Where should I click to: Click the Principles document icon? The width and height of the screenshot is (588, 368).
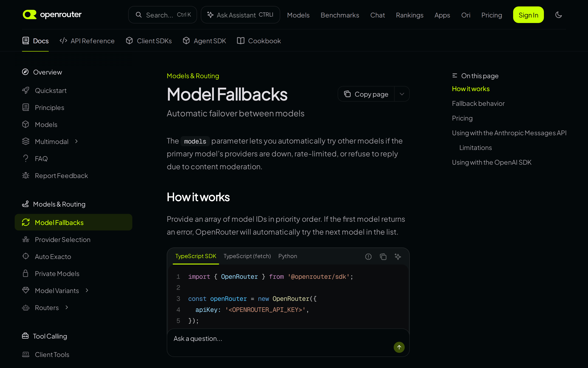[x=25, y=107]
